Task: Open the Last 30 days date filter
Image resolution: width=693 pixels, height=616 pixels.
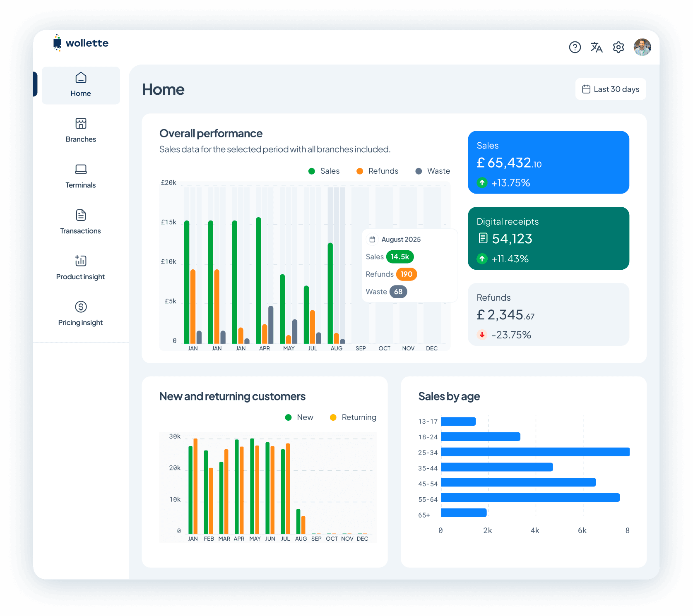Action: (x=611, y=89)
